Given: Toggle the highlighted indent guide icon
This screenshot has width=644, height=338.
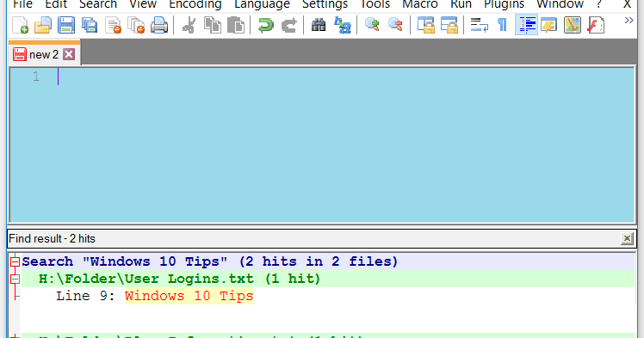Looking at the screenshot, I should point(526,26).
